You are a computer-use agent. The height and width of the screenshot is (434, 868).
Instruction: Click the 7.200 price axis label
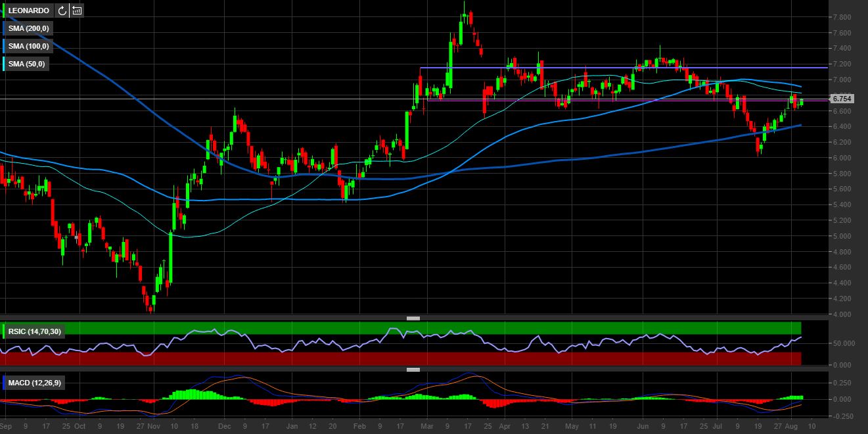[842, 64]
